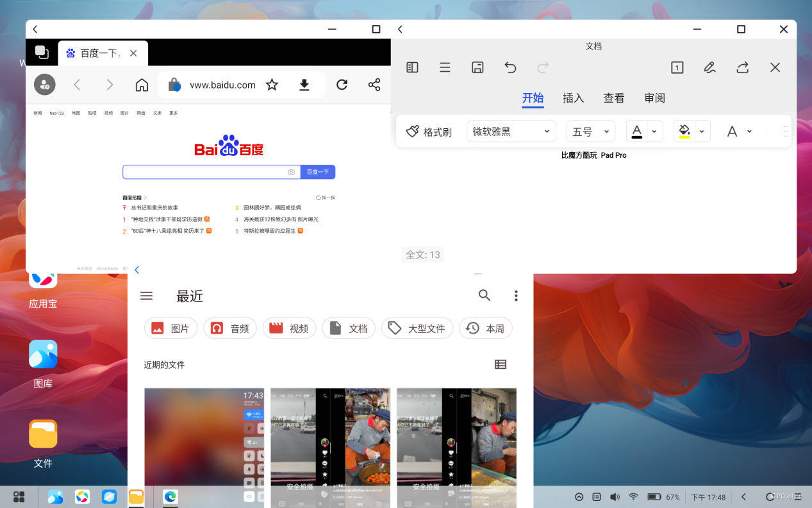Switch to the 开始 ribbon tab
Image resolution: width=812 pixels, height=508 pixels.
tap(533, 98)
